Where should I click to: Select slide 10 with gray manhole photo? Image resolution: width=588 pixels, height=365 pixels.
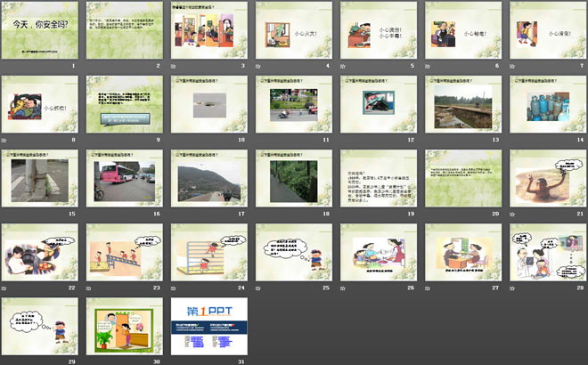tap(209, 104)
